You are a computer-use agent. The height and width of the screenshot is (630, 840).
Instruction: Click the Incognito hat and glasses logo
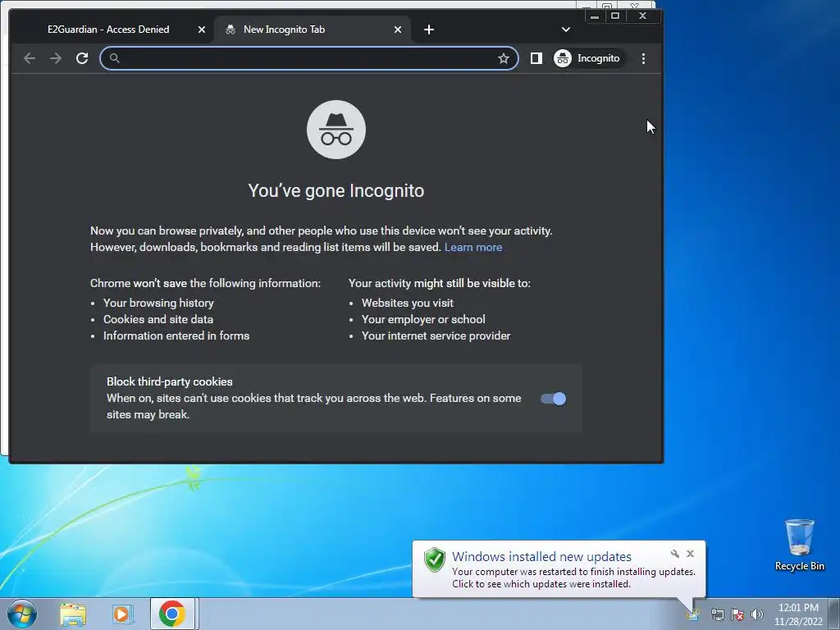click(x=336, y=130)
